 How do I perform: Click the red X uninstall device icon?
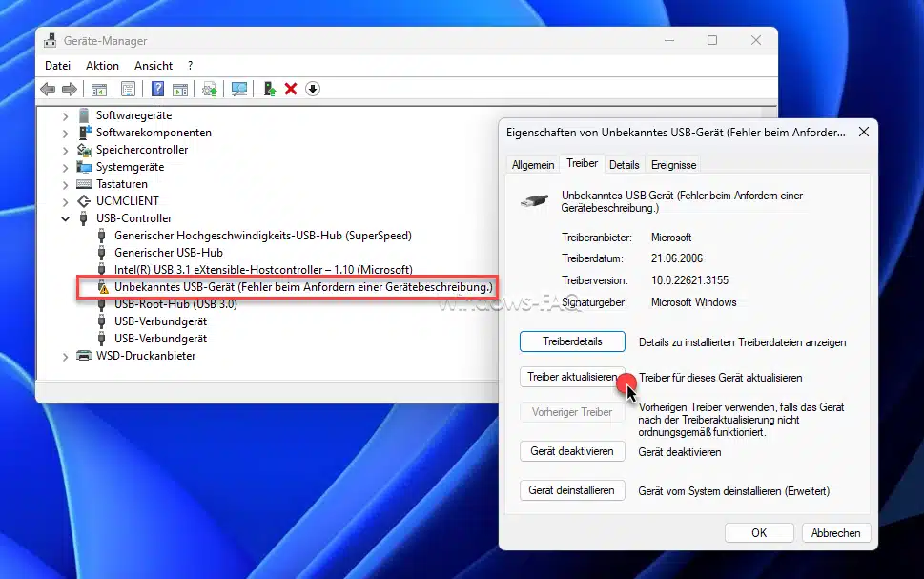point(291,89)
